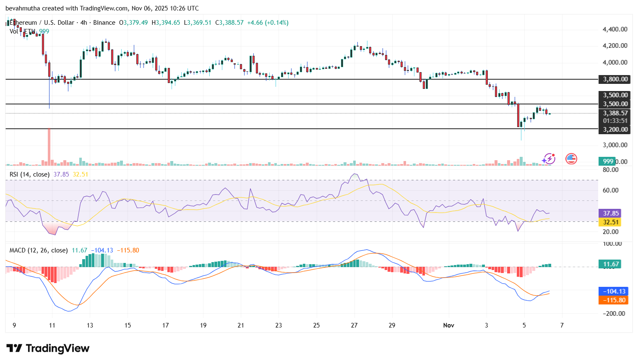
Task: Click the US flag economic calendar event icon
Action: 570,159
